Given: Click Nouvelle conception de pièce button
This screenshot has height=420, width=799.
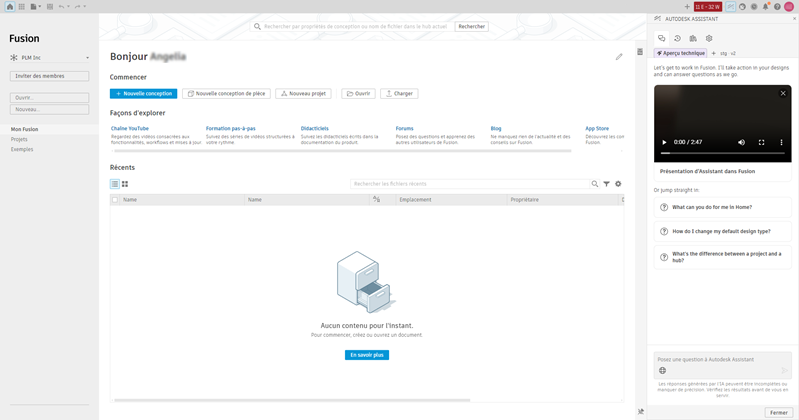Looking at the screenshot, I should point(226,94).
